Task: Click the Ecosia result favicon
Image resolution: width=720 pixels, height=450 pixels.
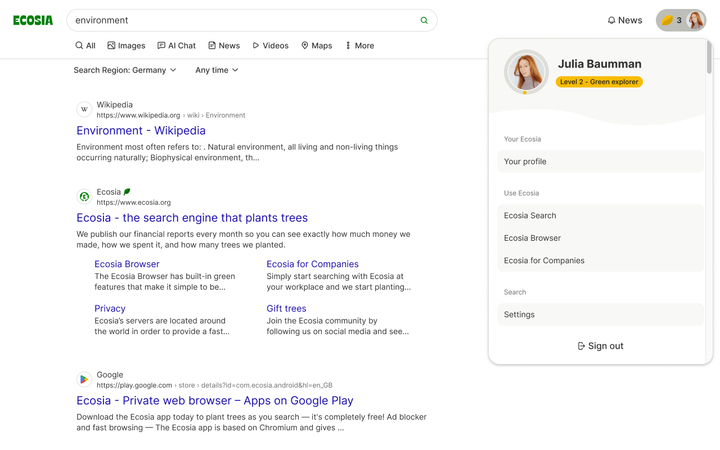Action: pos(84,197)
